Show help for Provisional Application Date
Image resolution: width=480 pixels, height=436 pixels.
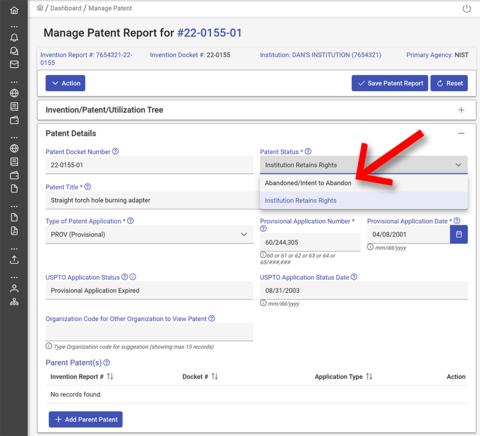coord(457,221)
